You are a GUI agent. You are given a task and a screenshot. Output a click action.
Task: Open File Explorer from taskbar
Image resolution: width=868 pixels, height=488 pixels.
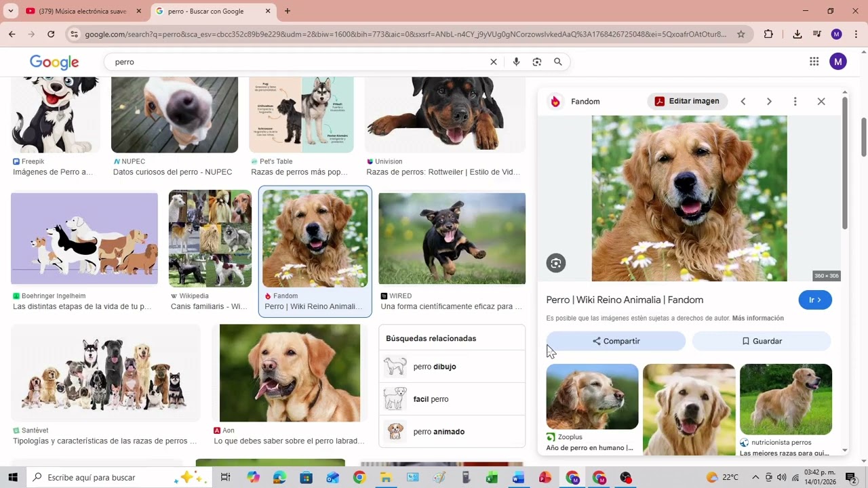(386, 477)
